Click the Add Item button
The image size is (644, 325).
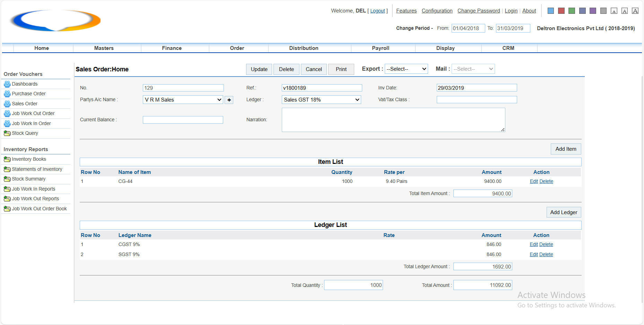pyautogui.click(x=566, y=149)
